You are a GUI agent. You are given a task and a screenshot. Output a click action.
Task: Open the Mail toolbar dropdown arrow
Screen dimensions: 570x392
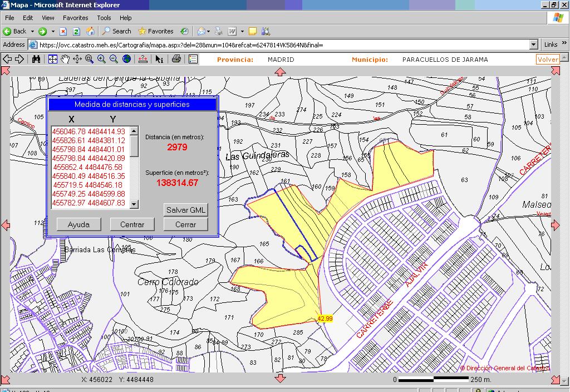pos(209,32)
